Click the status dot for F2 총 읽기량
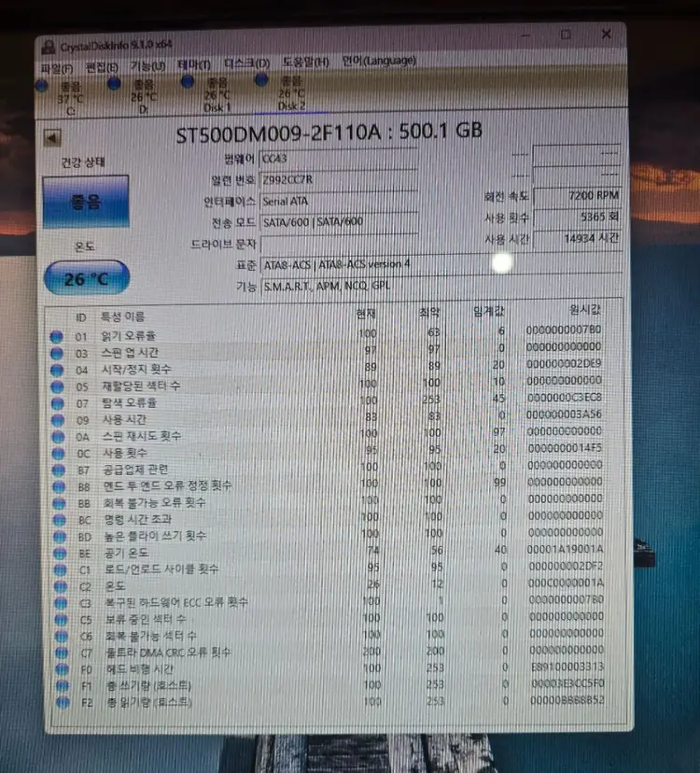Image resolution: width=700 pixels, height=773 pixels. pos(63,703)
